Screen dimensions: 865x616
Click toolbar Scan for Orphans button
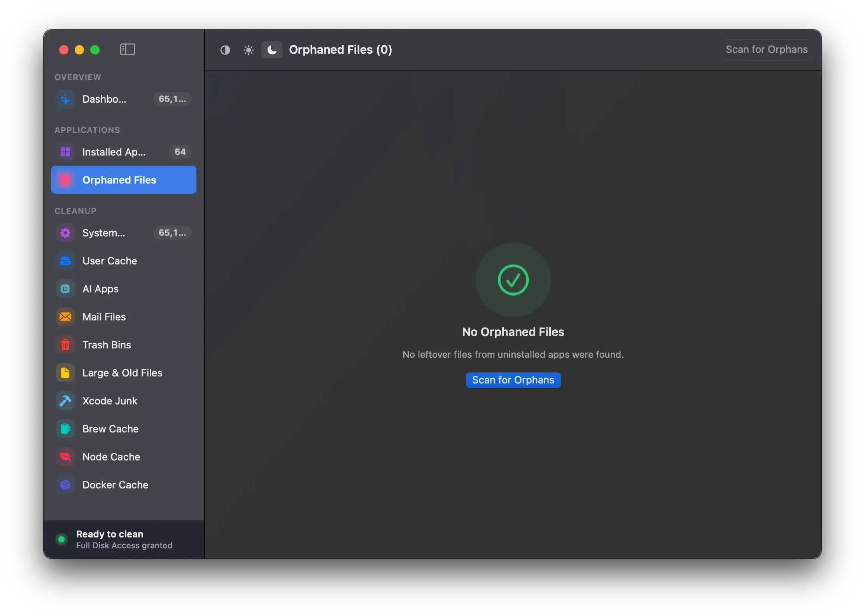pos(766,49)
